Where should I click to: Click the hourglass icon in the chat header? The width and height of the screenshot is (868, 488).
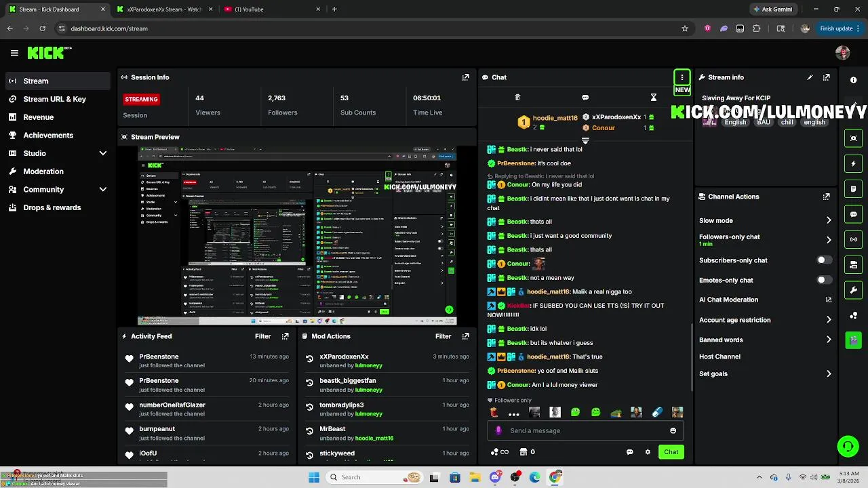[654, 98]
